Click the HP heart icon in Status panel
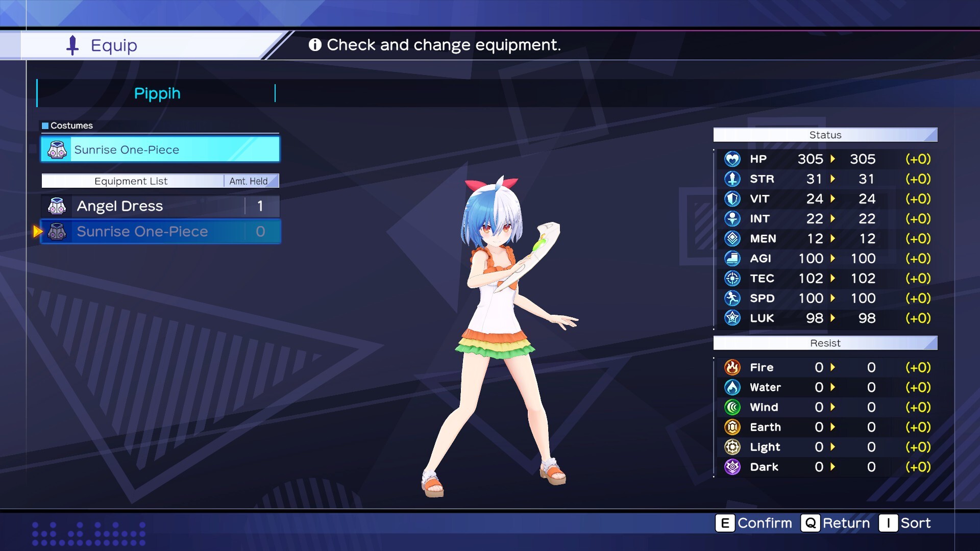The width and height of the screenshot is (980, 551). coord(732,159)
